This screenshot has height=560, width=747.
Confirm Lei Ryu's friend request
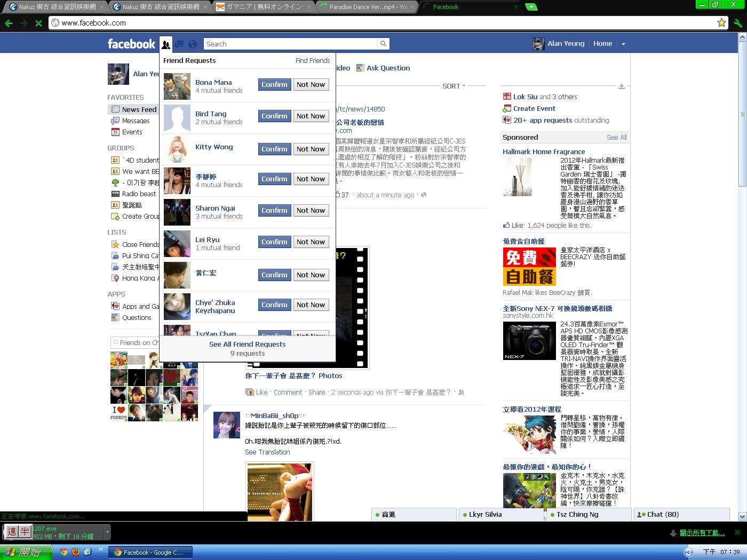pos(274,242)
